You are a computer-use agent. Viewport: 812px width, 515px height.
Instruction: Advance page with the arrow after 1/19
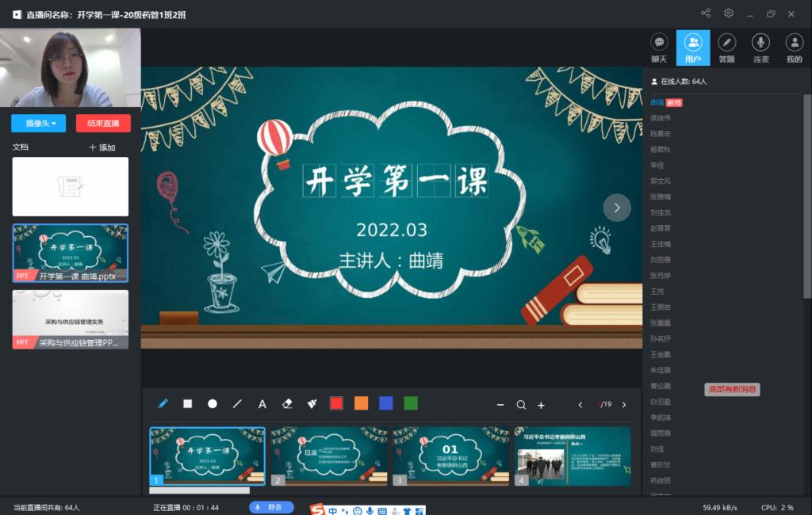point(624,405)
